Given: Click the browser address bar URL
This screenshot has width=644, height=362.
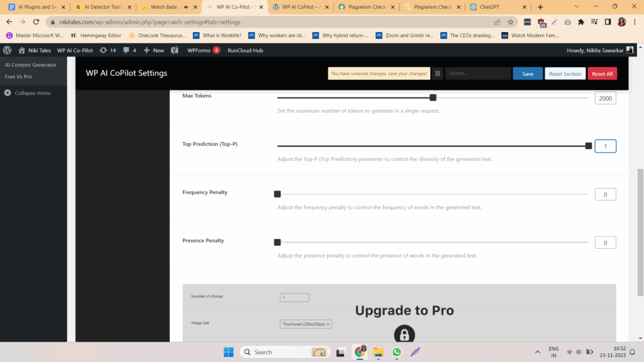Looking at the screenshot, I should point(150,22).
